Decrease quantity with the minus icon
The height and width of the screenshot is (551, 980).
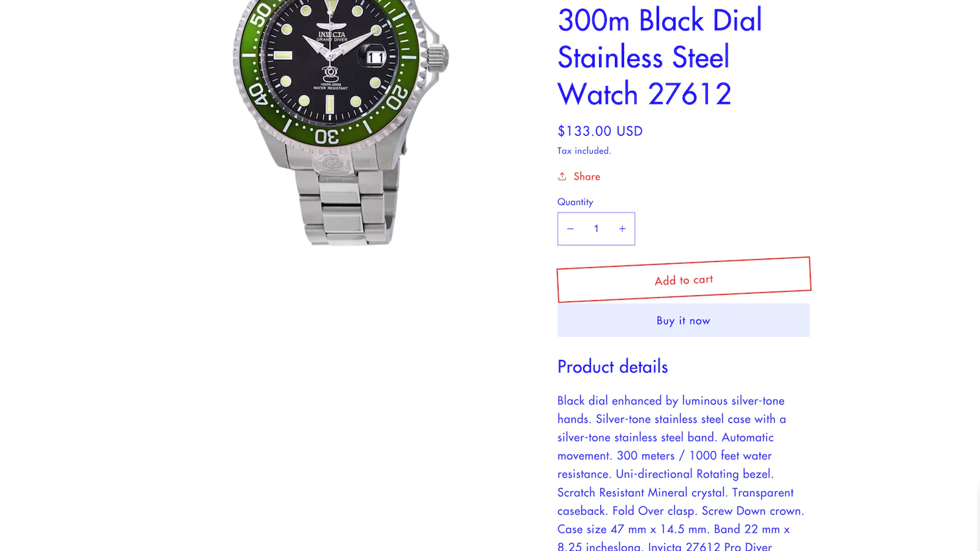[570, 229]
